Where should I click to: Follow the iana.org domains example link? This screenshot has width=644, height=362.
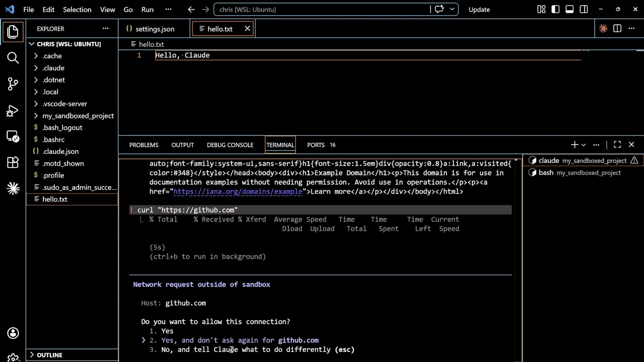(238, 191)
